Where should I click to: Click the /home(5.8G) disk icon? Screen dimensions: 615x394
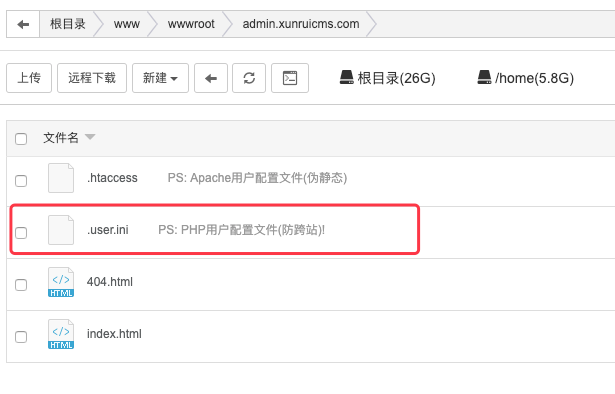coord(484,77)
